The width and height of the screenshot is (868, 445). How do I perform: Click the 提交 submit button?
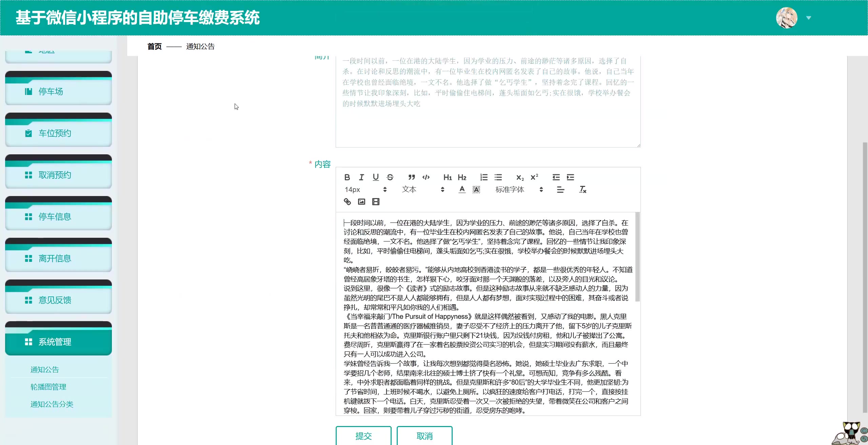(363, 436)
